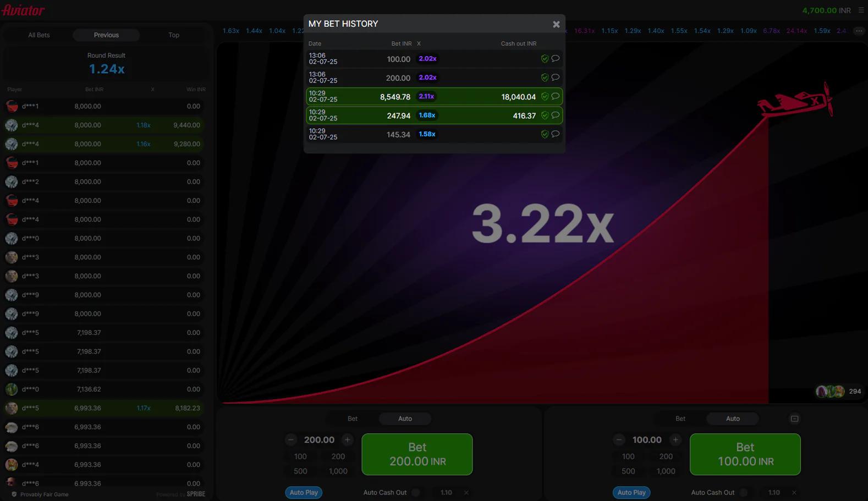Open the hamburger menu next to the INR balance
868x501 pixels.
861,10
